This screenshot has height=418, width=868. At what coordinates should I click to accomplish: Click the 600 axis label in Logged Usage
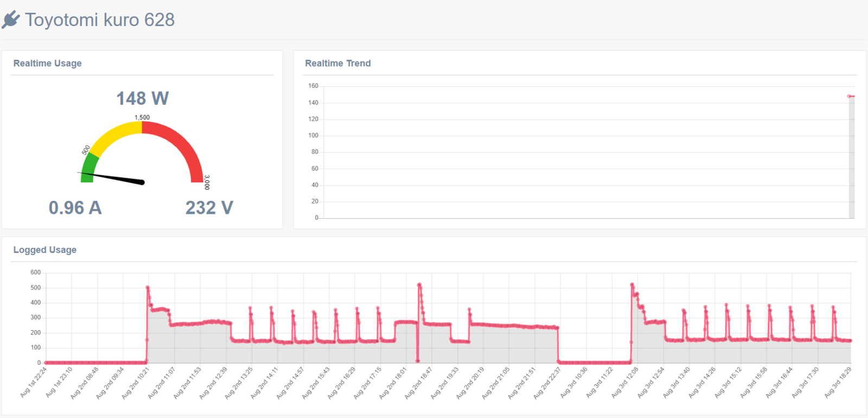point(35,273)
